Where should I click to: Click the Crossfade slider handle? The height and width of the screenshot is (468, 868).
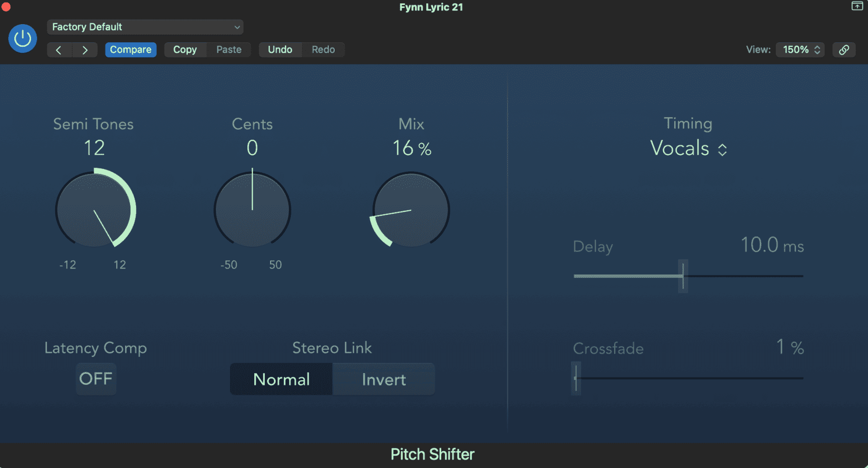(x=576, y=378)
